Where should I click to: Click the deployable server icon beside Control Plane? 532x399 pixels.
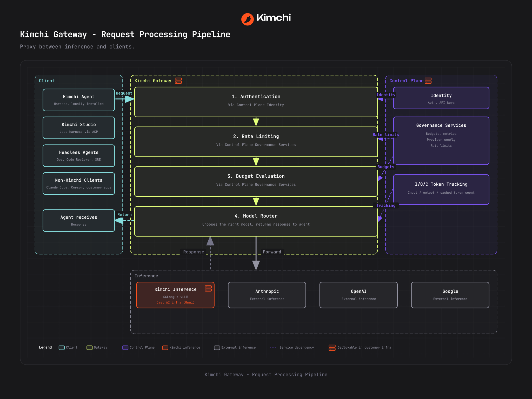(428, 81)
